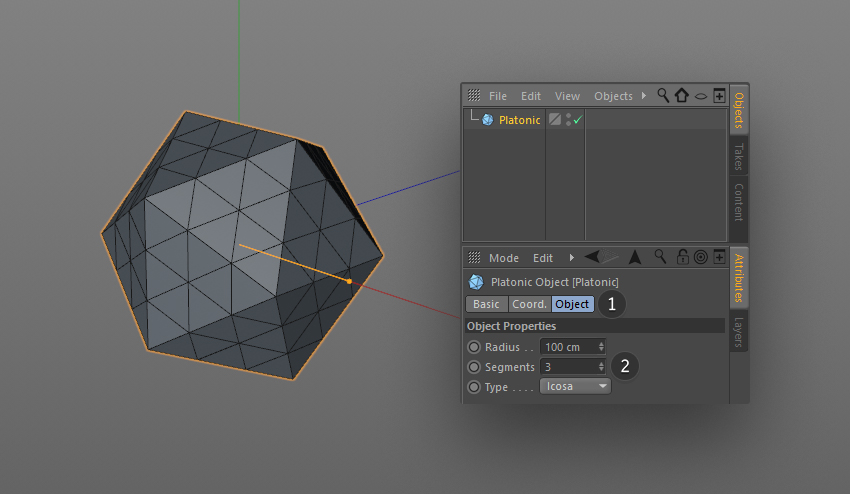Click the Radius field stepper arrows
The height and width of the screenshot is (494, 850).
point(601,347)
